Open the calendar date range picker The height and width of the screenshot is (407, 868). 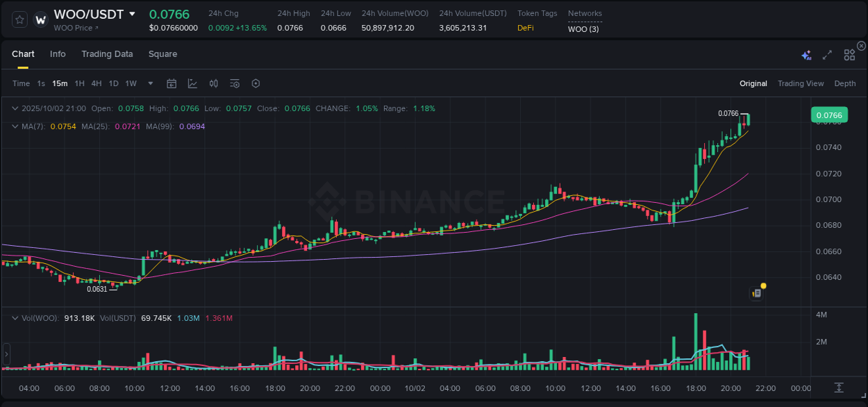pyautogui.click(x=172, y=83)
